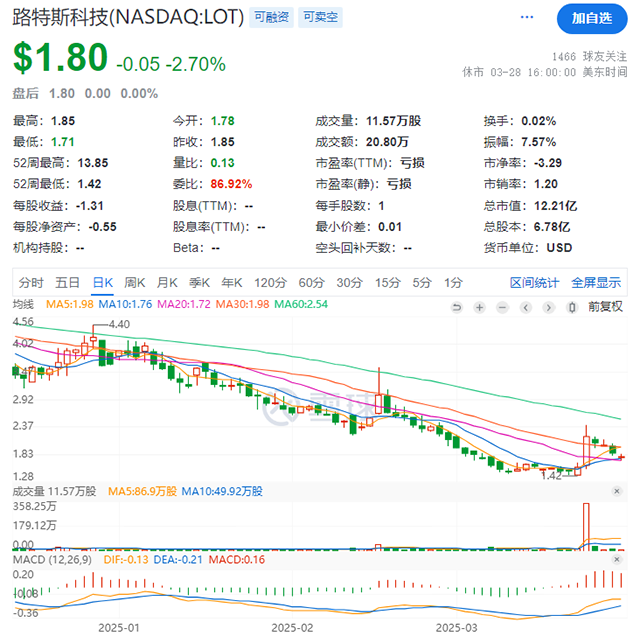The image size is (640, 636).
Task: Select the 15分 chart period tab
Action: [388, 282]
